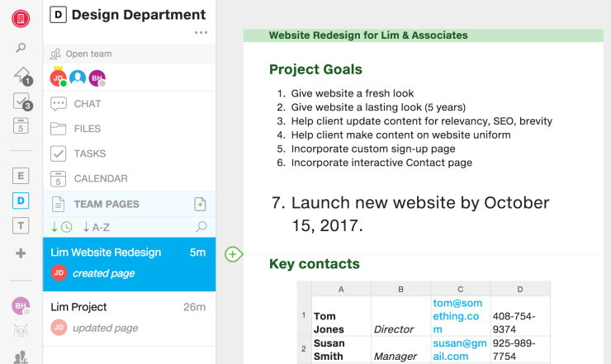This screenshot has height=364, width=611.
Task: Open Design Department three-dot options menu
Action: point(201,33)
